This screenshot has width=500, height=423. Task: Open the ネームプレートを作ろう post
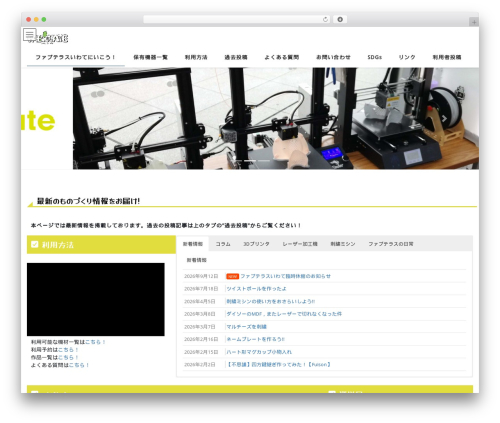[256, 339]
